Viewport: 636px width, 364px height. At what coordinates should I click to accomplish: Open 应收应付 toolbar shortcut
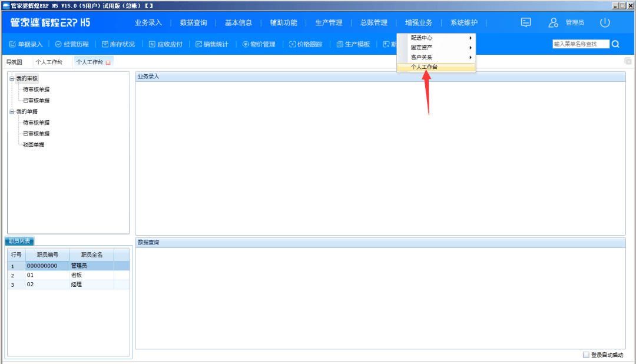click(x=165, y=44)
